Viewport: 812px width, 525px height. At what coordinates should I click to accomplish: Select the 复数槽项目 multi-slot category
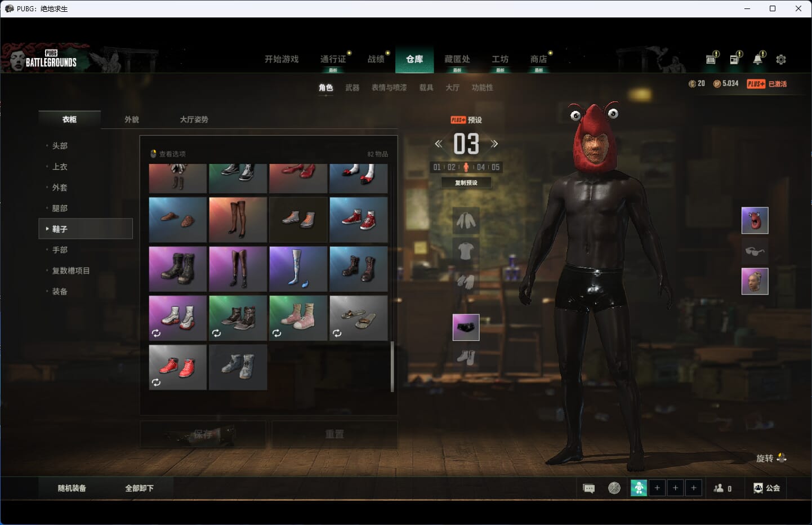tap(86, 270)
